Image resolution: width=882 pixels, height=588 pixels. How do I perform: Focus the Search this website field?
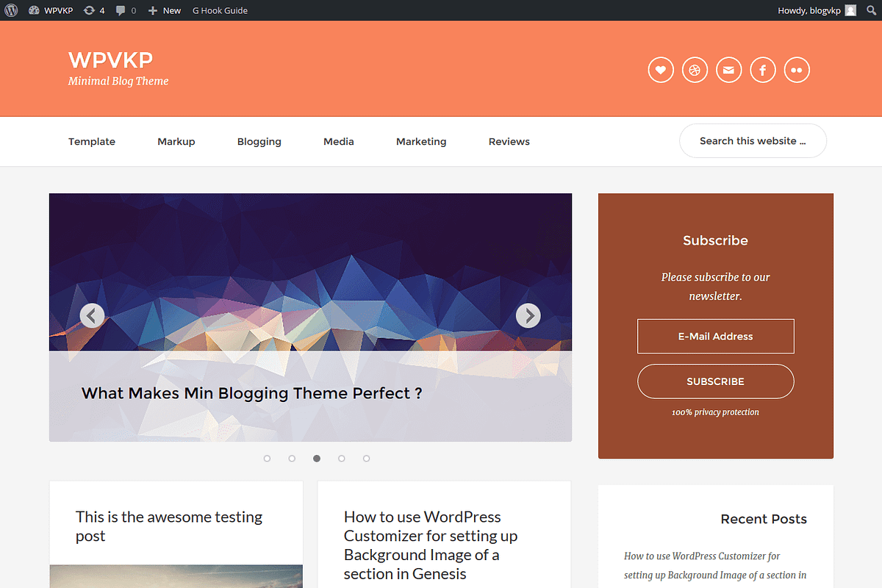pyautogui.click(x=753, y=140)
